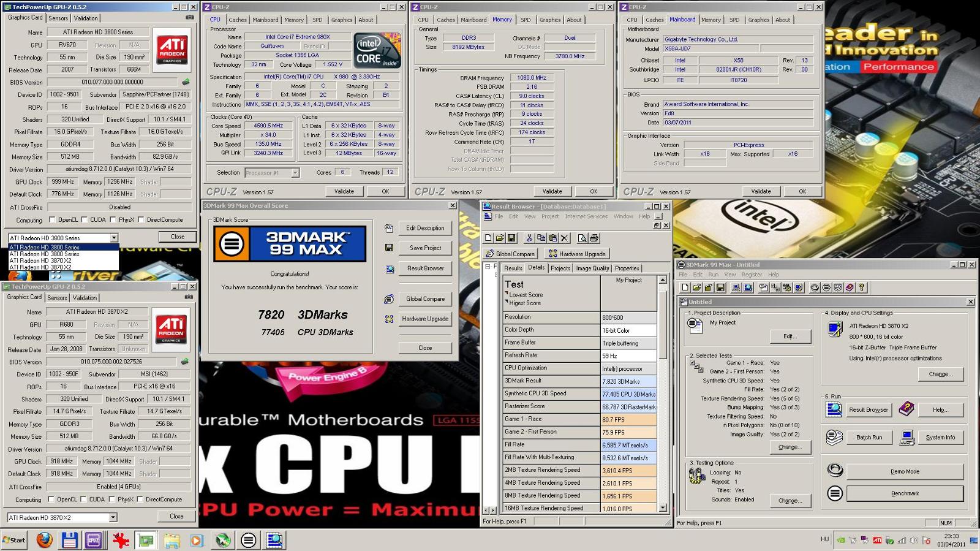Toggle CUDA checkbox in top GPU-Z window

click(83, 219)
